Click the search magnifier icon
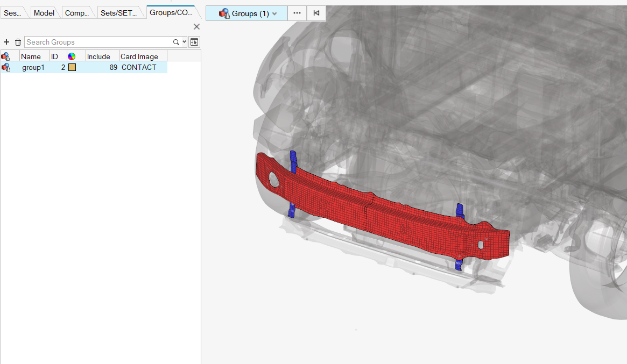Screen dimensions: 627x364 click(x=176, y=42)
